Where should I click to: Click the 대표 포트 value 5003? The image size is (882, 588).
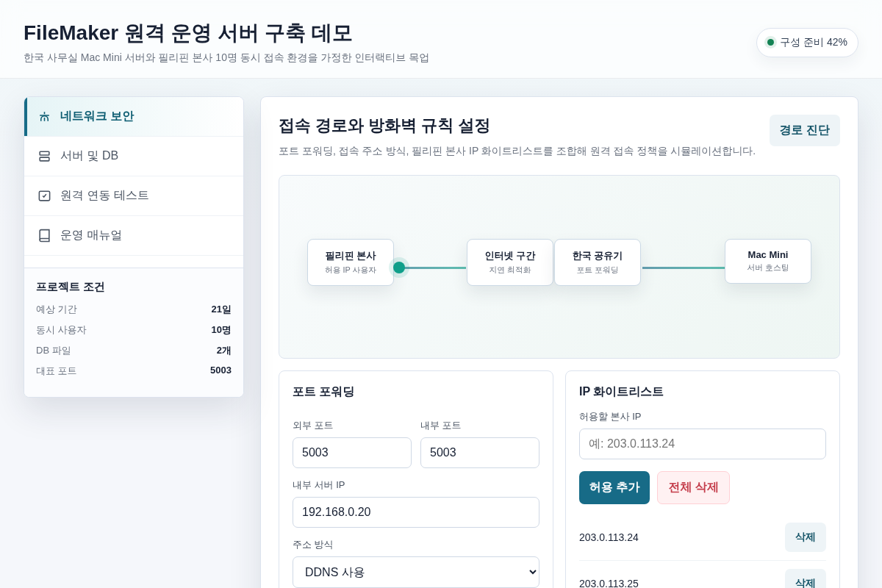(x=220, y=370)
